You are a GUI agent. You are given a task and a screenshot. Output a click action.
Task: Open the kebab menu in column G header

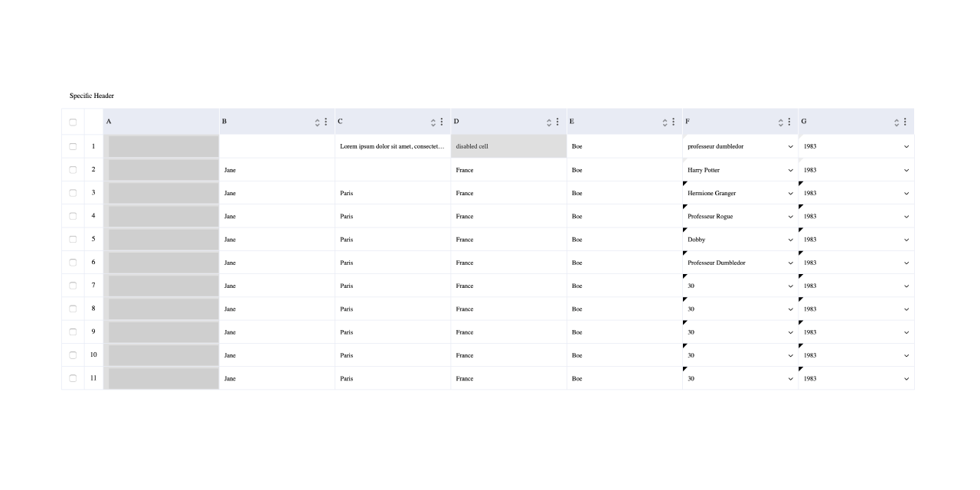pos(905,122)
